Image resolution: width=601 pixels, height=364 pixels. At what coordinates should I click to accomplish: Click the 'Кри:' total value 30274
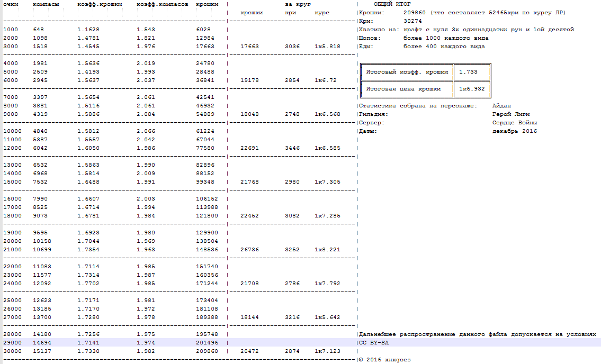click(x=412, y=21)
